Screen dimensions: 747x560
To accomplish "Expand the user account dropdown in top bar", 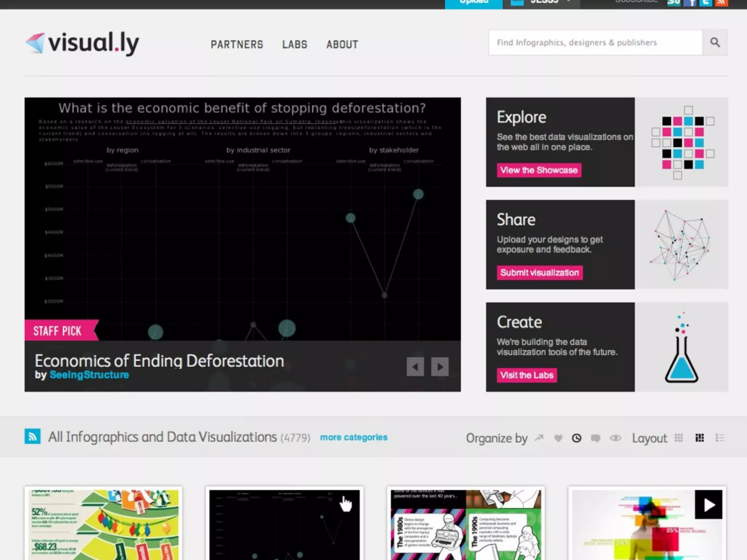I will [x=568, y=2].
